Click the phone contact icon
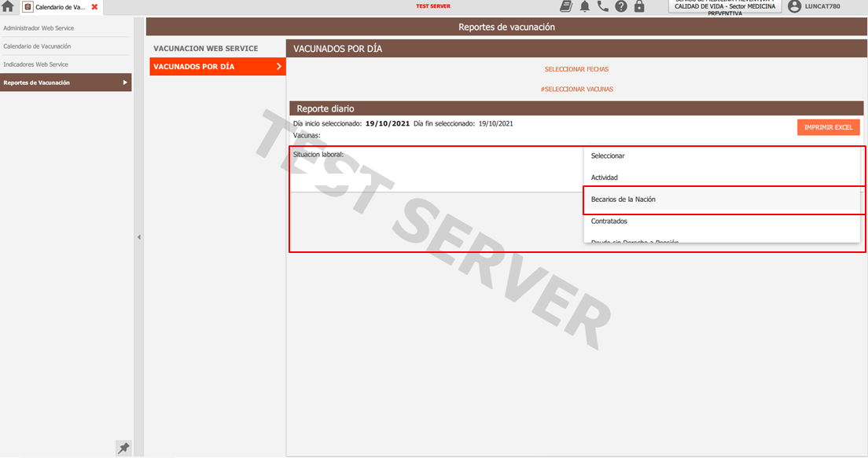This screenshot has width=868, height=458. coord(603,6)
